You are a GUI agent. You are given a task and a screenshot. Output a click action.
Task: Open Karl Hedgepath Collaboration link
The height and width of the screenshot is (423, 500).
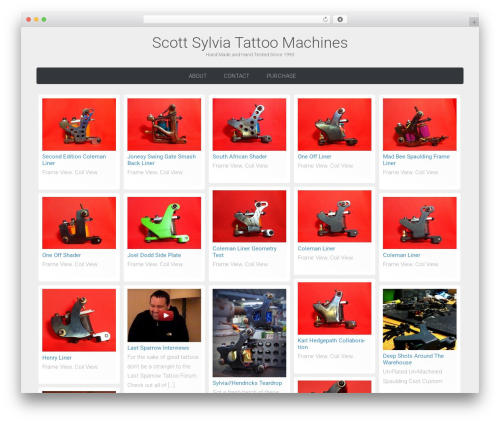point(331,344)
